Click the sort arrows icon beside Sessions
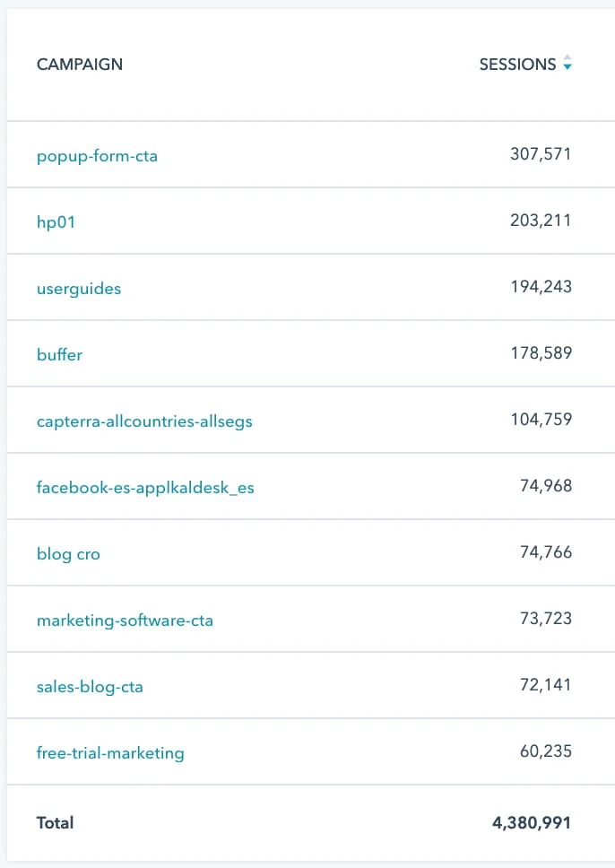Viewport: 615px width, 868px height. point(567,65)
